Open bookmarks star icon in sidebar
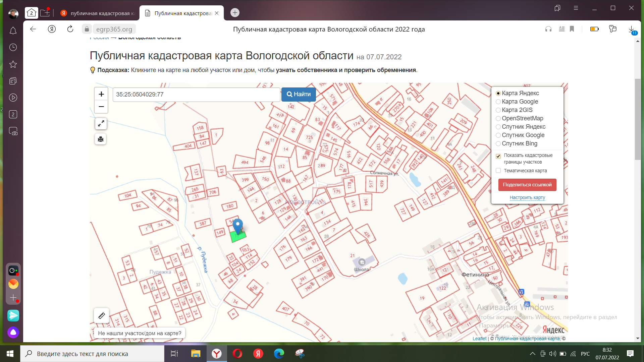Image resolution: width=644 pixels, height=362 pixels. coord(13,64)
